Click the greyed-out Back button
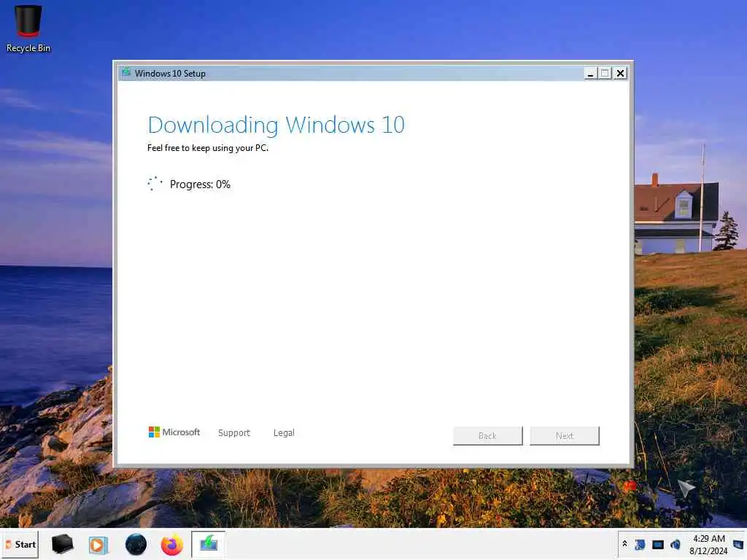Viewport: 747px width, 560px height. 487,436
